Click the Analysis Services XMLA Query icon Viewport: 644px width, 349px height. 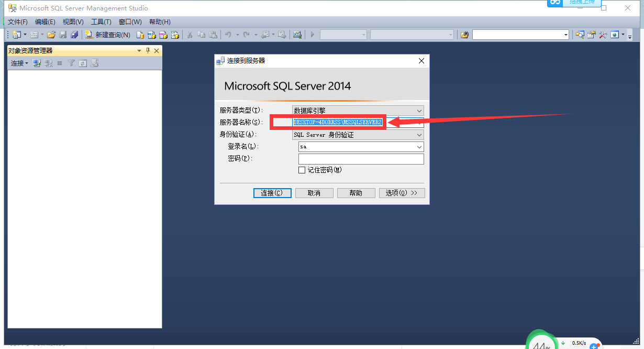click(x=175, y=35)
